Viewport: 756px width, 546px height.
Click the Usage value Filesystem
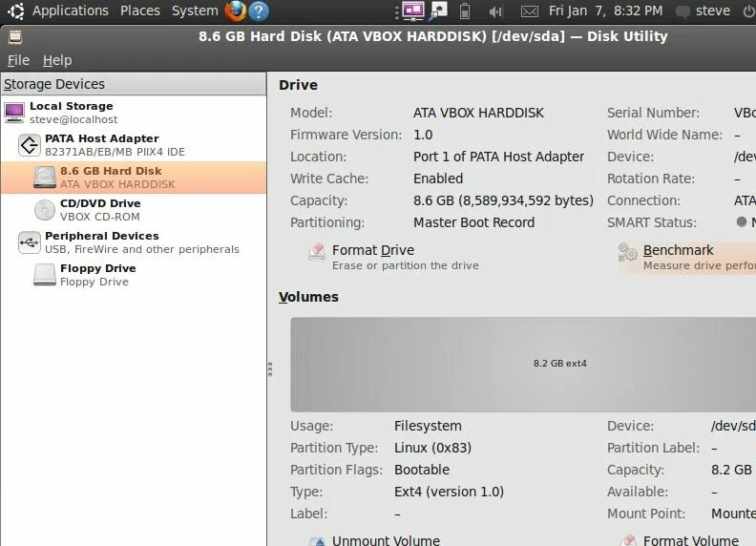(x=428, y=426)
